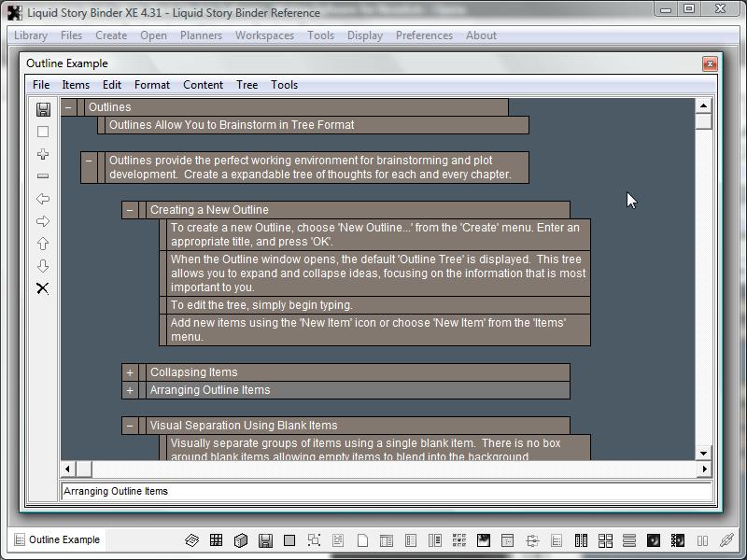Click the grid icon in the bottom toolbar
Image resolution: width=747 pixels, height=560 pixels.
click(x=217, y=540)
